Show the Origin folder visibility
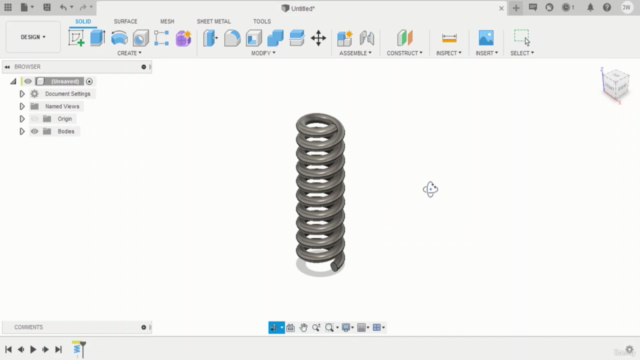This screenshot has width=640, height=360. (x=34, y=119)
